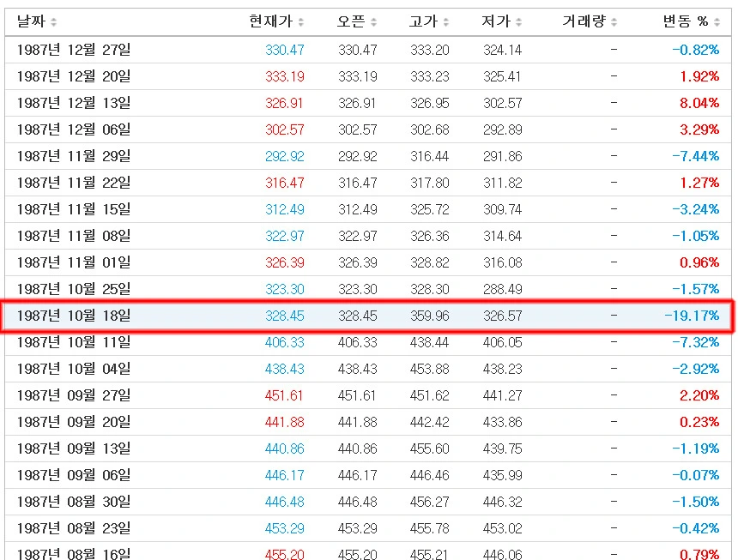Select the date 1987년 12월 20일
Viewport: 738px width, 560px height.
pos(74,76)
